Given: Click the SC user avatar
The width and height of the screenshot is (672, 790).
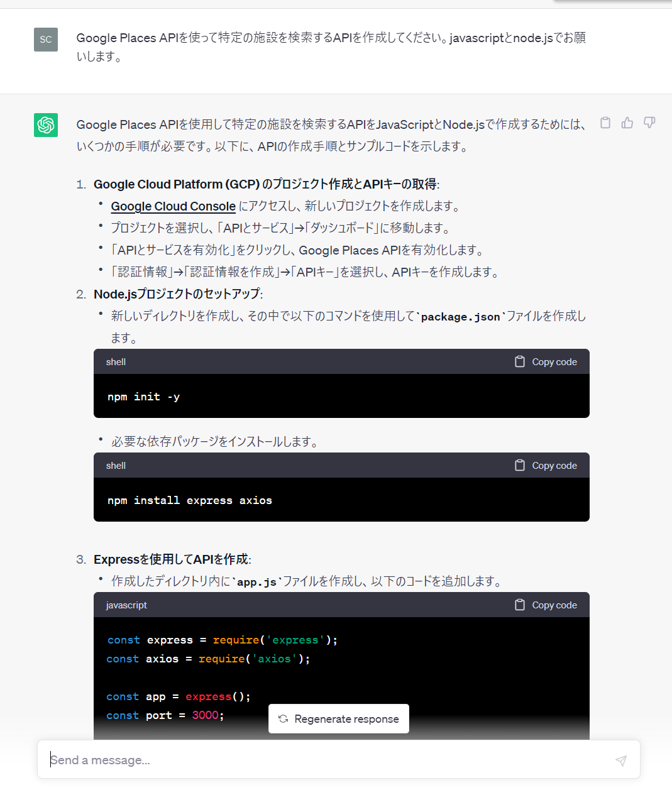Looking at the screenshot, I should 46,40.
